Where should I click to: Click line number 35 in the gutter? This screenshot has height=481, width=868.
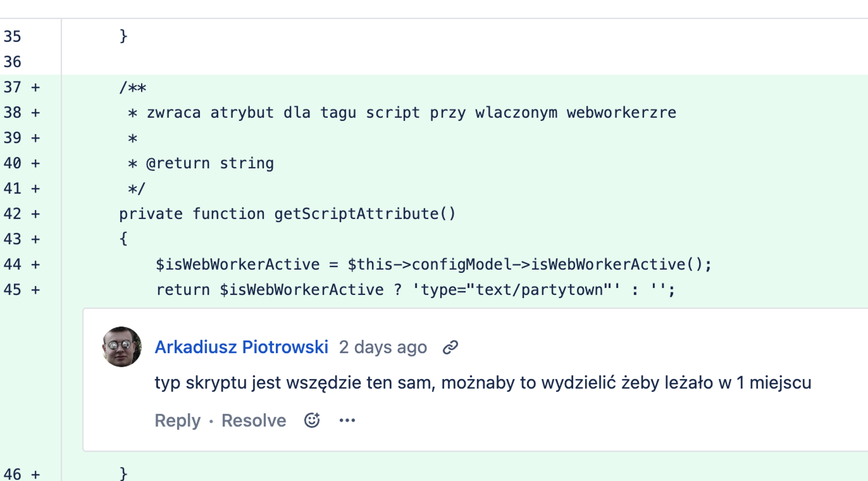(13, 37)
